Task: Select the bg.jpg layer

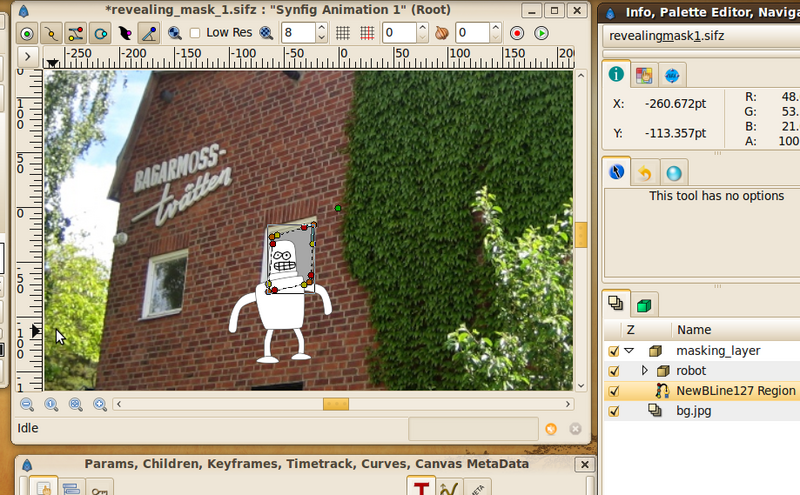Action: [x=702, y=411]
